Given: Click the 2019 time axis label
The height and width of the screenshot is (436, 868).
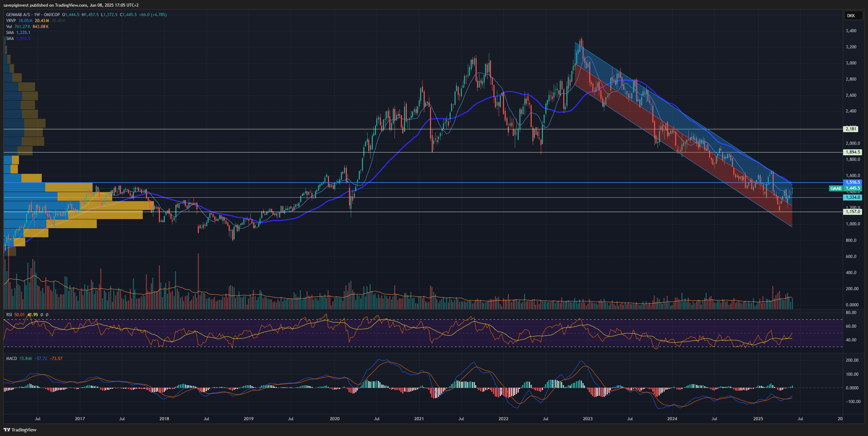Looking at the screenshot, I should coord(248,419).
